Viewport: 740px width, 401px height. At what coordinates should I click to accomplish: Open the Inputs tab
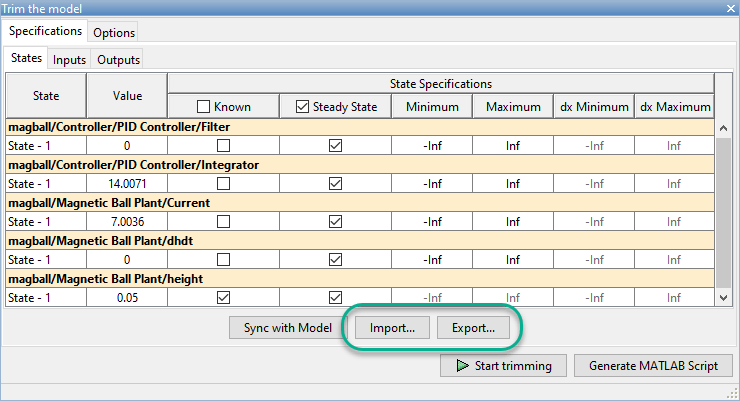[69, 60]
